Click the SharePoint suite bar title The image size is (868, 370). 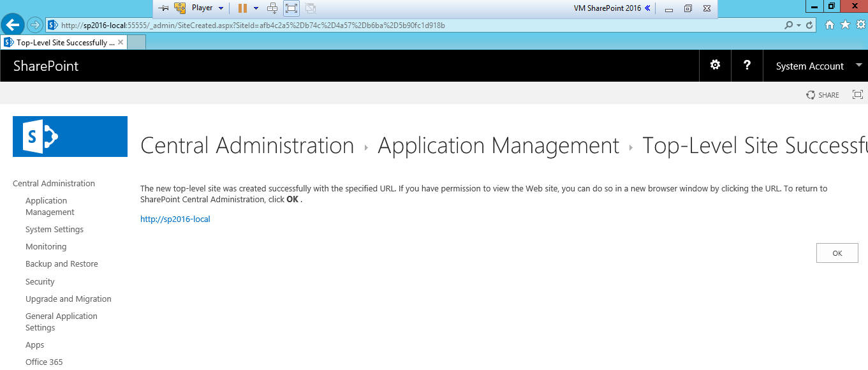pyautogui.click(x=46, y=66)
